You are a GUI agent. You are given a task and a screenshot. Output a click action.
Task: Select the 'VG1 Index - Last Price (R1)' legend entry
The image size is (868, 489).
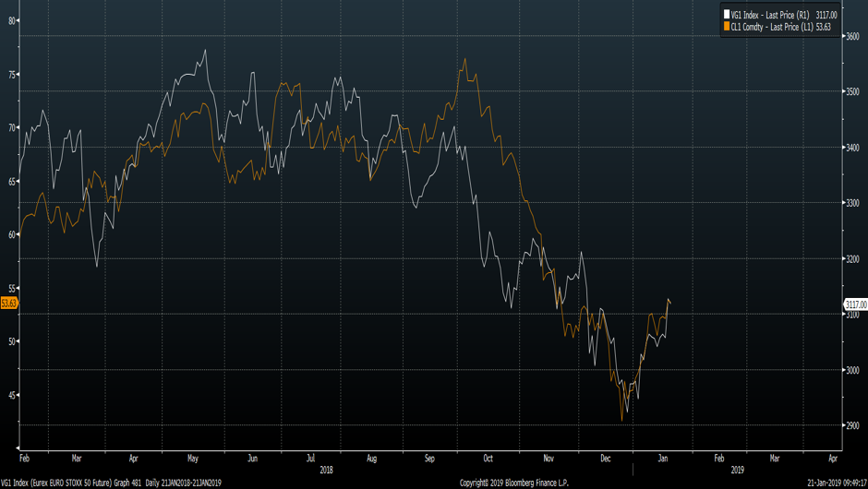point(770,15)
